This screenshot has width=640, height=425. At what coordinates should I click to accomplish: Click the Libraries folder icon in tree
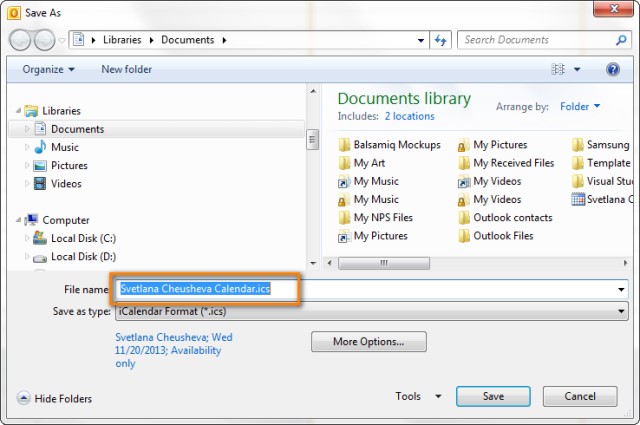(31, 111)
